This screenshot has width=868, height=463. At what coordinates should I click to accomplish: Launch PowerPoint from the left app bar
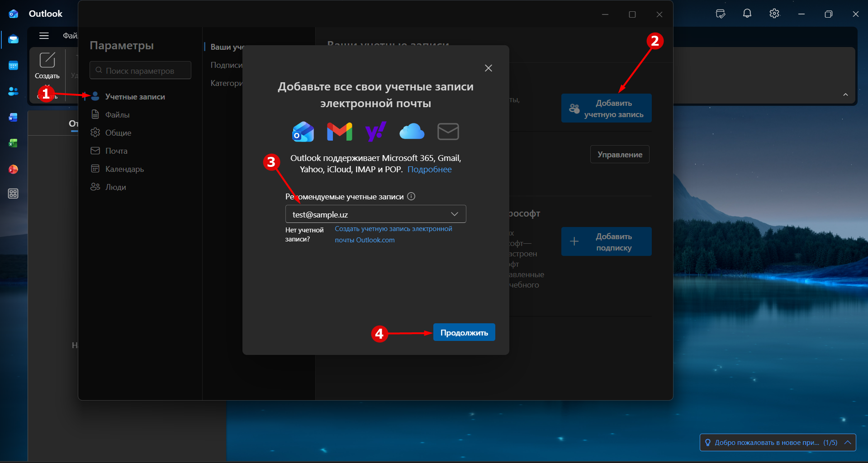click(13, 169)
